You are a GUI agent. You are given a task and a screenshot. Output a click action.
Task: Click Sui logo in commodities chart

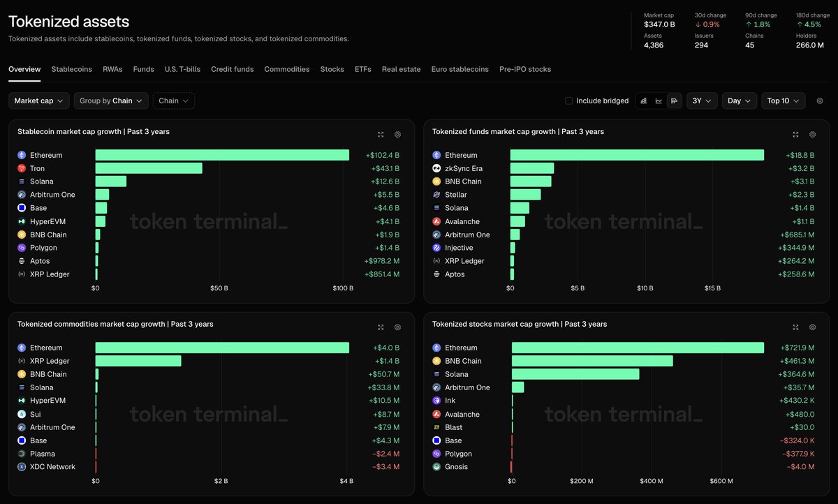22,414
